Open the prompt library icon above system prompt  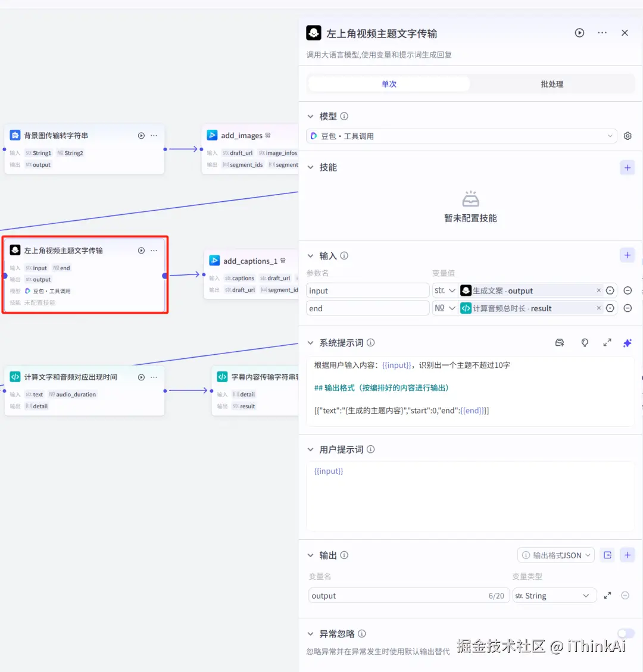(560, 342)
